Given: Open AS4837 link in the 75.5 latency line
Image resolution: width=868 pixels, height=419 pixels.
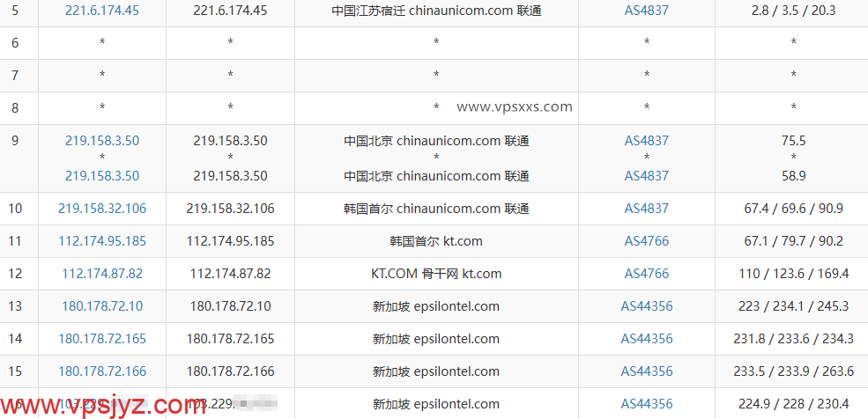Looking at the screenshot, I should tap(647, 141).
